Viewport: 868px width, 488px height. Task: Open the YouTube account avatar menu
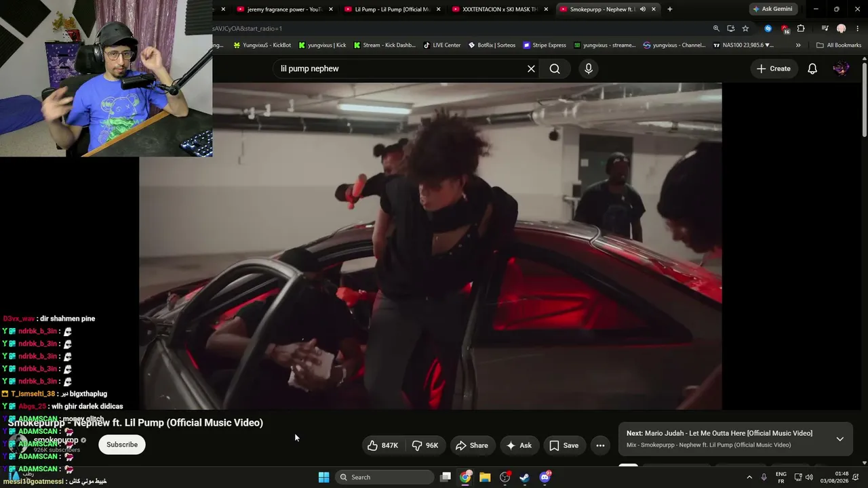tap(841, 68)
